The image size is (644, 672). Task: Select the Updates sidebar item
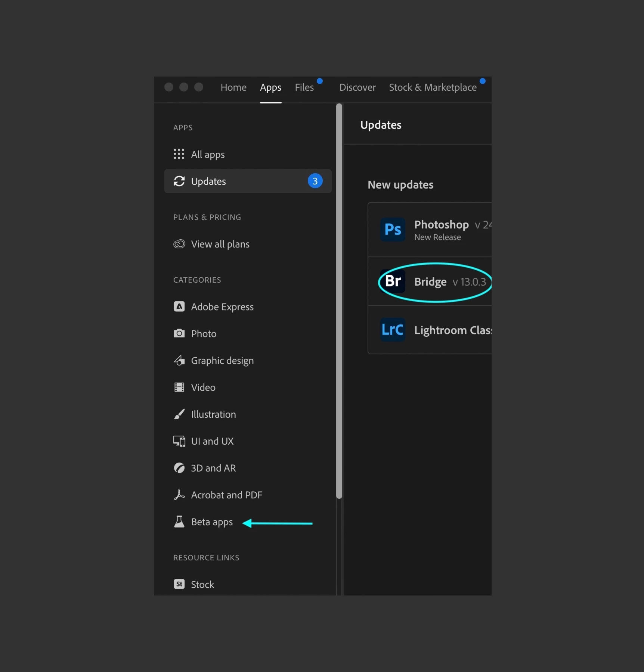coord(248,181)
